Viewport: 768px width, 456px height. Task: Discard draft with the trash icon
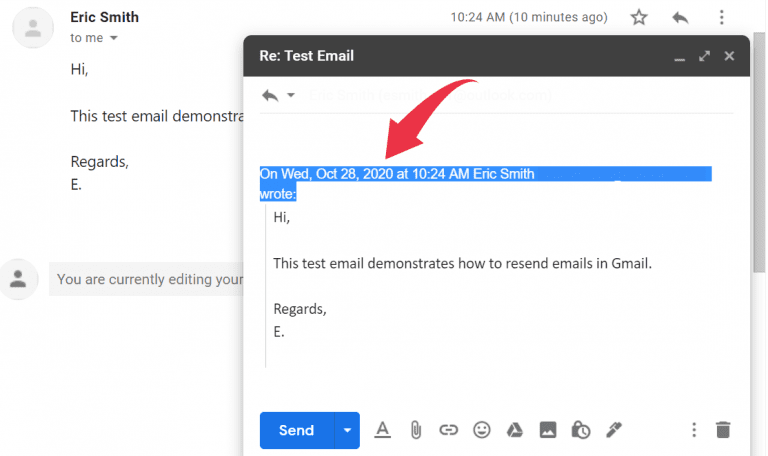(x=723, y=430)
